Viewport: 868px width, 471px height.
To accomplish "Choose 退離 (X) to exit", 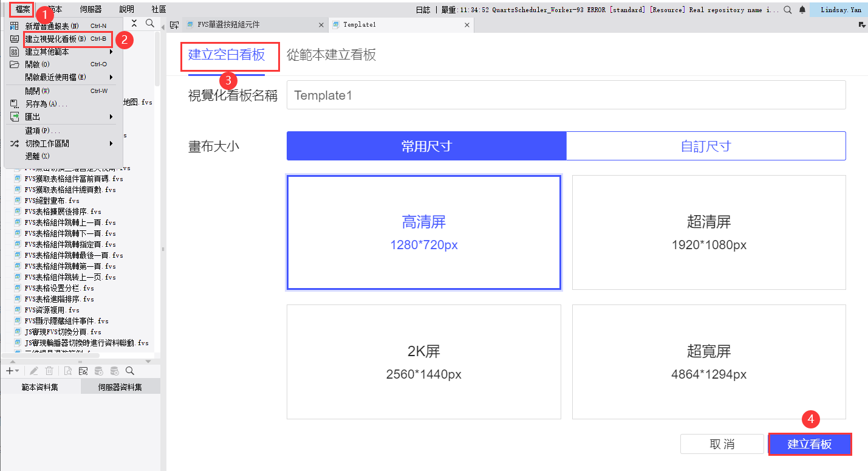I will click(63, 156).
